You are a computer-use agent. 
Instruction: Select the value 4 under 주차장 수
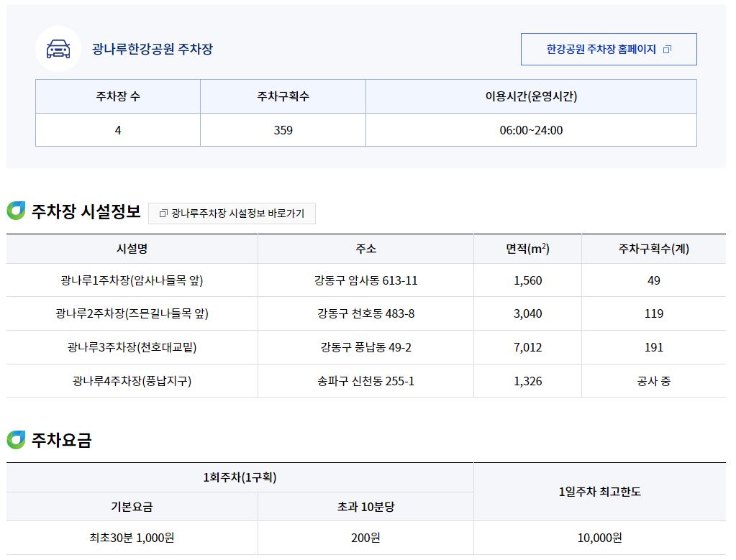click(x=118, y=130)
